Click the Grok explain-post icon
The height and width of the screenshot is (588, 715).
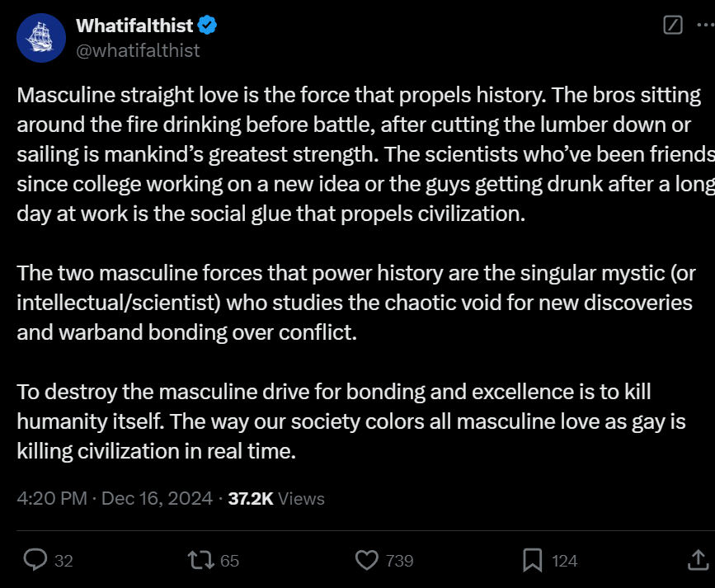click(673, 25)
